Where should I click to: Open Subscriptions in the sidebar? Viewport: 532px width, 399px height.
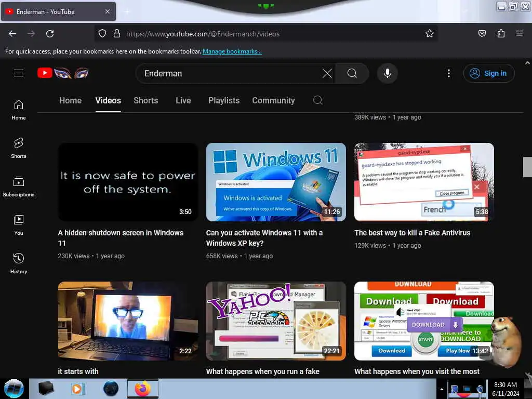19,187
